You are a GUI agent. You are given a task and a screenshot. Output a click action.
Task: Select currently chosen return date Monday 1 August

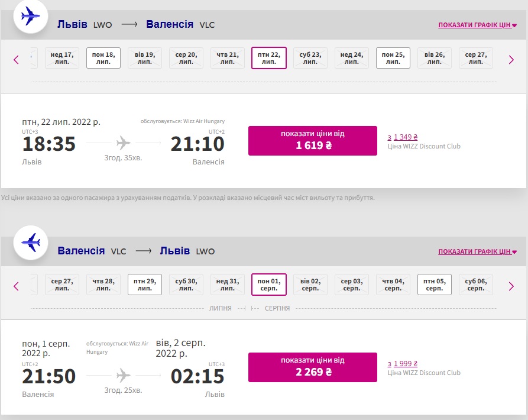pyautogui.click(x=269, y=285)
